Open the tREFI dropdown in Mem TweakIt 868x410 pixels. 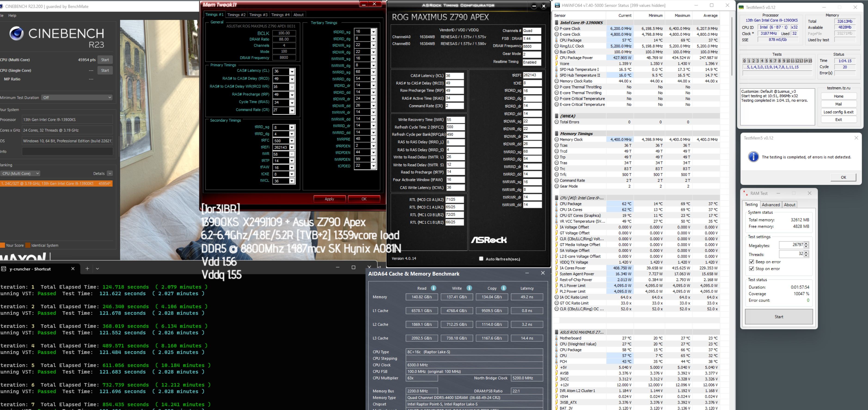click(x=292, y=147)
